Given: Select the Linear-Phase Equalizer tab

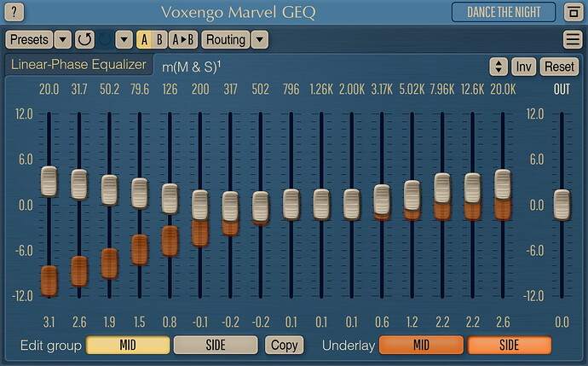Looking at the screenshot, I should [x=78, y=65].
